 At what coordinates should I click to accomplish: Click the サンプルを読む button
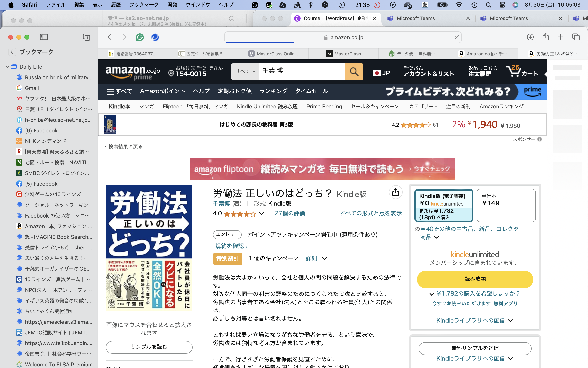149,347
